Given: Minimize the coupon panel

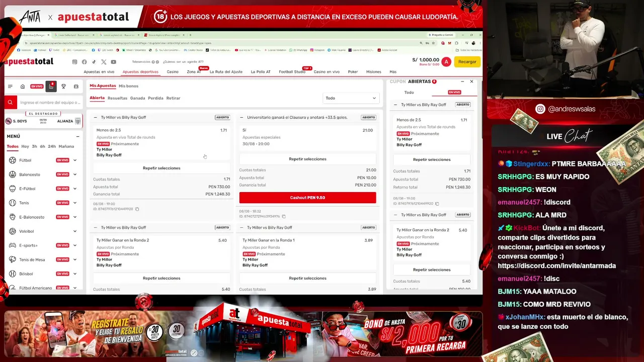Looking at the screenshot, I should pos(462,81).
